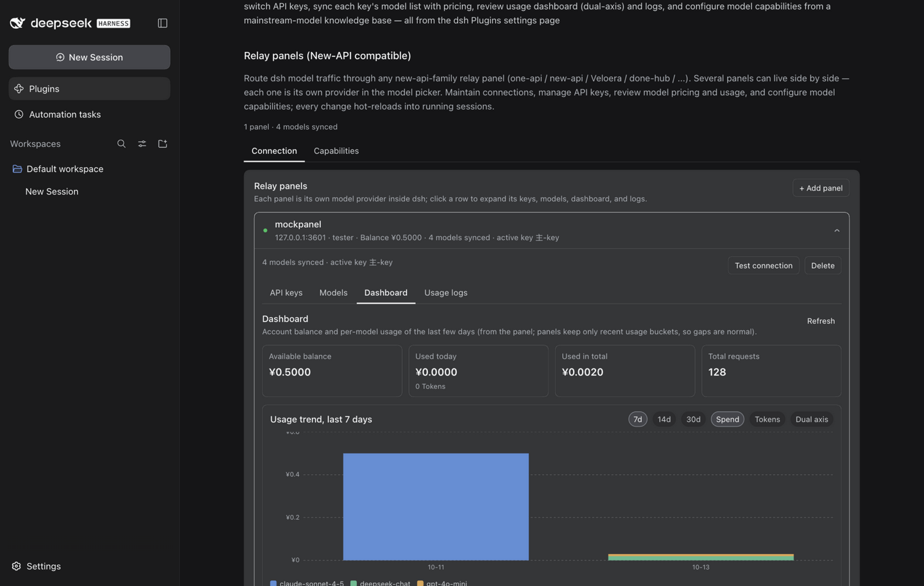
Task: Click the add workspace folder icon
Action: [x=162, y=144]
